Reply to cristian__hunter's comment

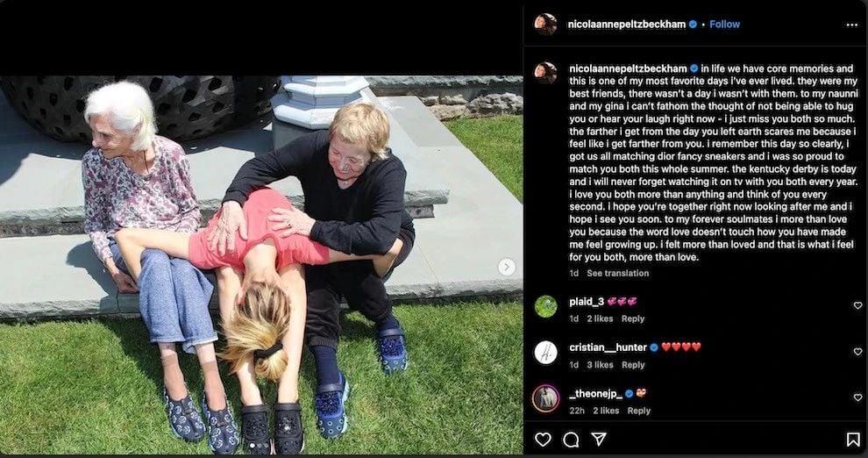(633, 365)
